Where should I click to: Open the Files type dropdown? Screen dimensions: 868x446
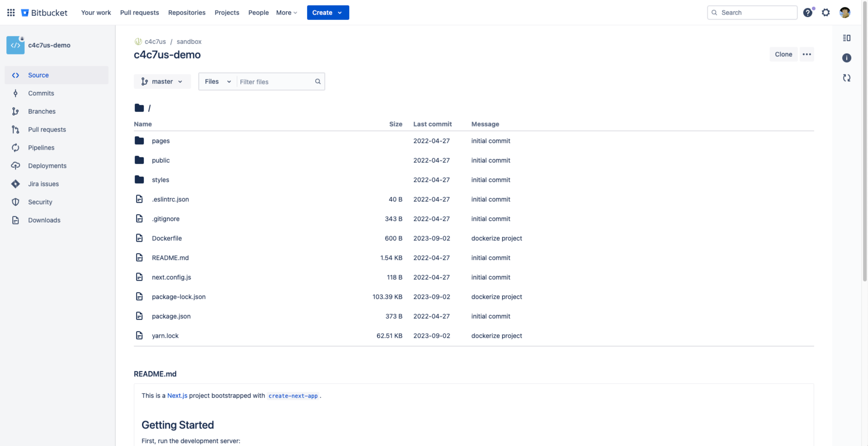(x=218, y=82)
